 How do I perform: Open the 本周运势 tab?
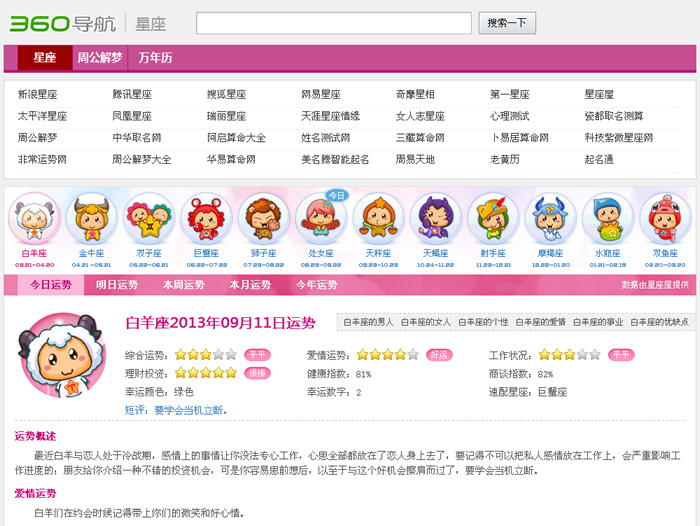(183, 285)
